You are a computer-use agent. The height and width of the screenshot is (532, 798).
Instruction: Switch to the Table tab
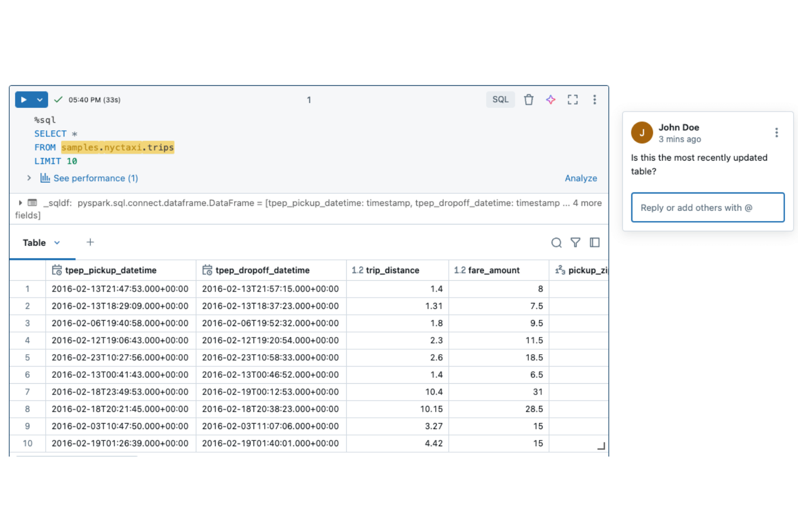(34, 243)
